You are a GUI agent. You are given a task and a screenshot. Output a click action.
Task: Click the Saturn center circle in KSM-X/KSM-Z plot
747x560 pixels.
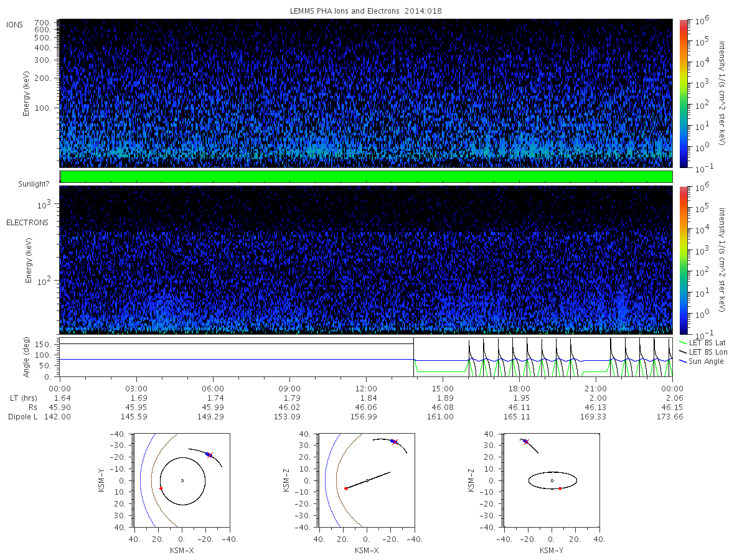pos(367,480)
